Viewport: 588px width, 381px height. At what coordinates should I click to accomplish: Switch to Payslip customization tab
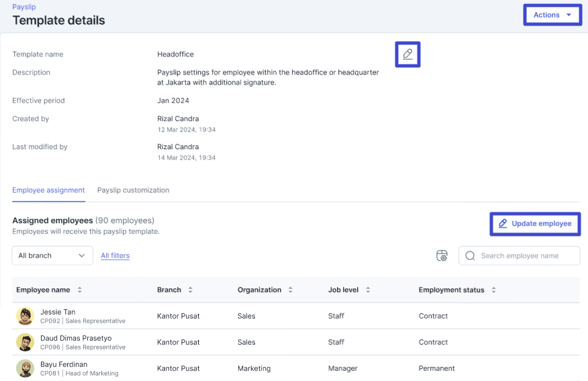coord(133,190)
